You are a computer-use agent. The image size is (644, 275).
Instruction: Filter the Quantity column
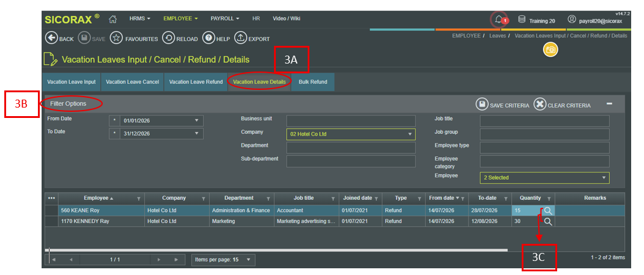(549, 199)
